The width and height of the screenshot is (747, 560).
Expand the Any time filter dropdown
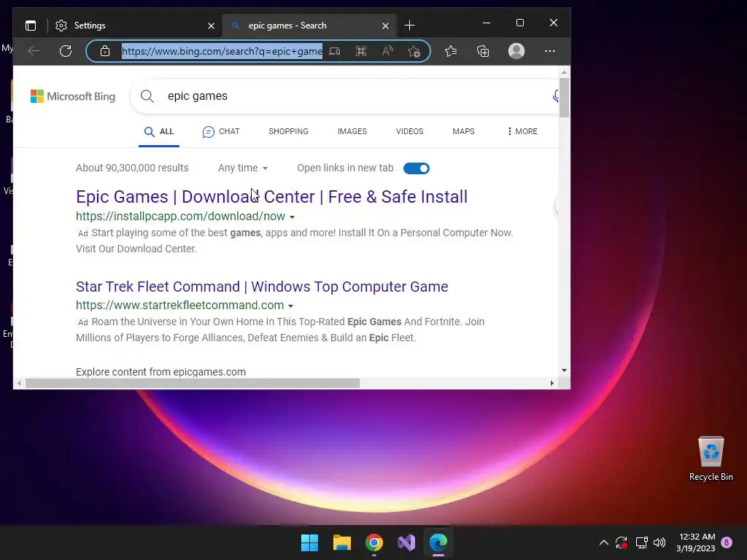pos(243,168)
